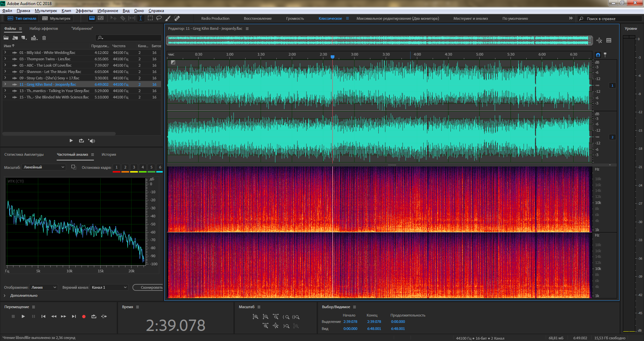This screenshot has height=341, width=644.
Task: Show the spectral pitch display icon
Action: pos(101,18)
